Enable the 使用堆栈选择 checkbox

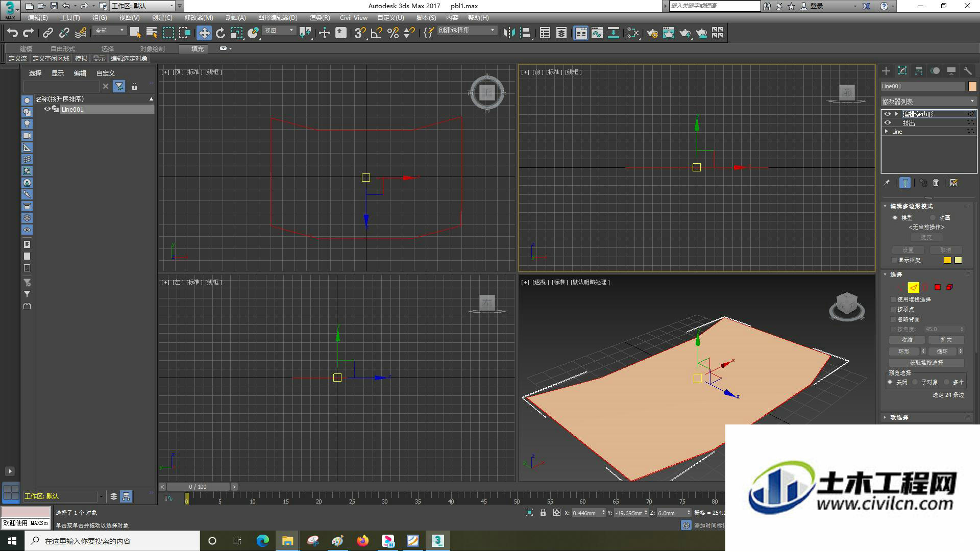coord(893,299)
